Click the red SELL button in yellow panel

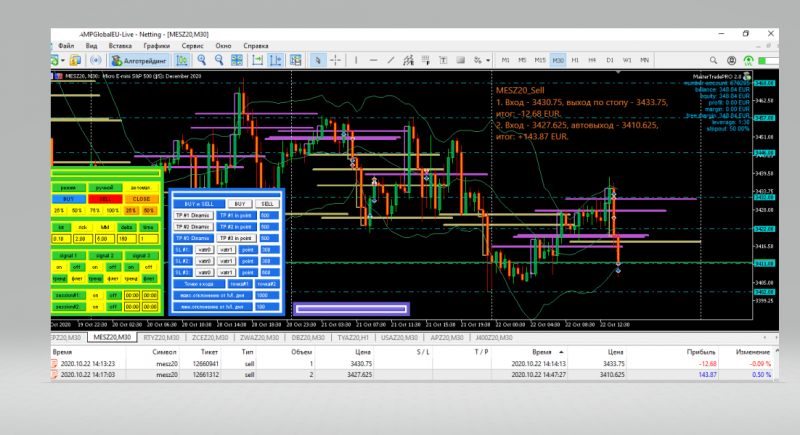[105, 199]
